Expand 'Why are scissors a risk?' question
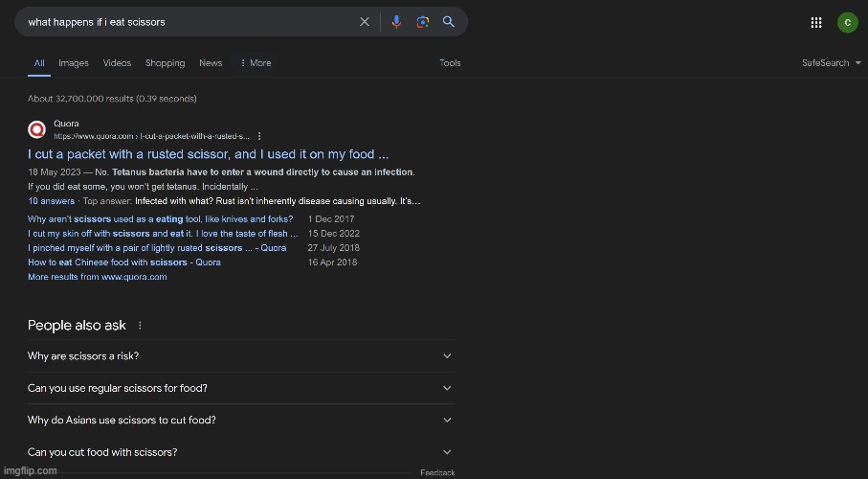This screenshot has width=868, height=479. pos(241,356)
